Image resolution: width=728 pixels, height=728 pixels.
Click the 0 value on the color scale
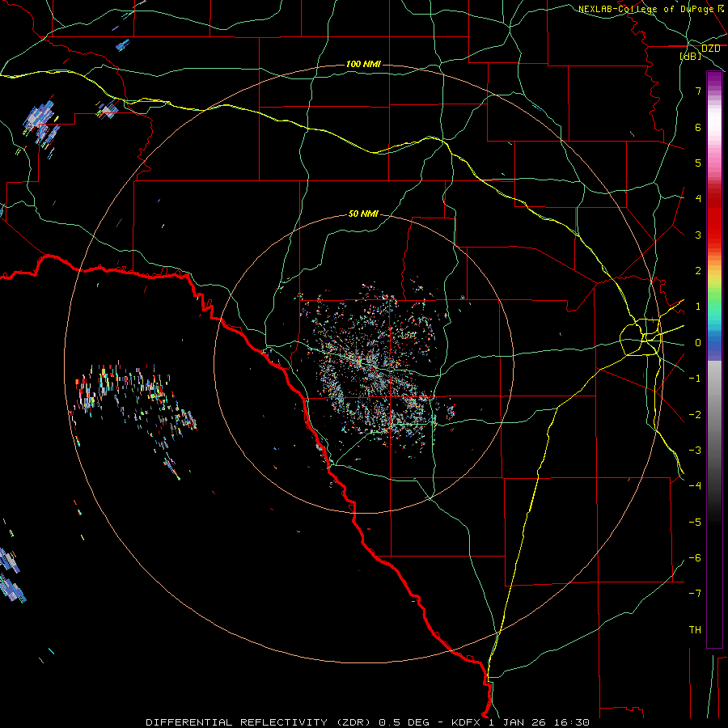(x=698, y=343)
